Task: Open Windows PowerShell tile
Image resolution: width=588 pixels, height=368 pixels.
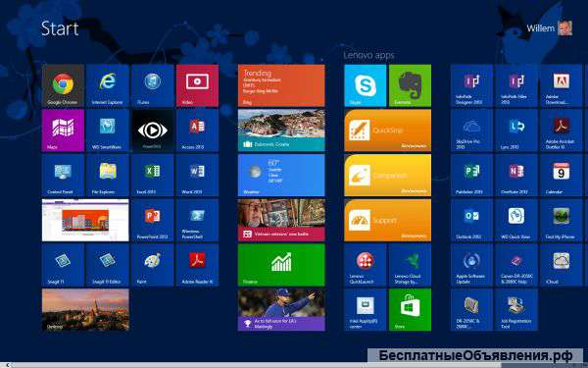Action: pyautogui.click(x=197, y=220)
